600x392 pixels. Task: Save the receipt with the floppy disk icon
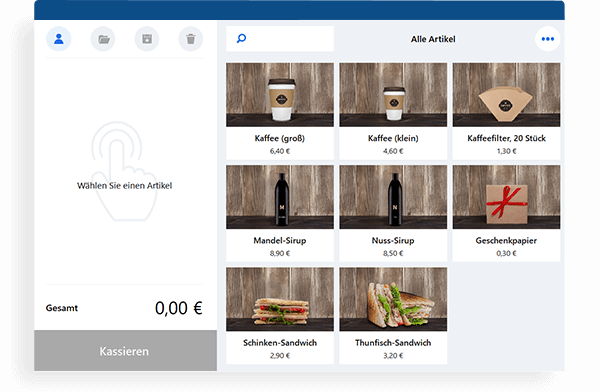(147, 39)
